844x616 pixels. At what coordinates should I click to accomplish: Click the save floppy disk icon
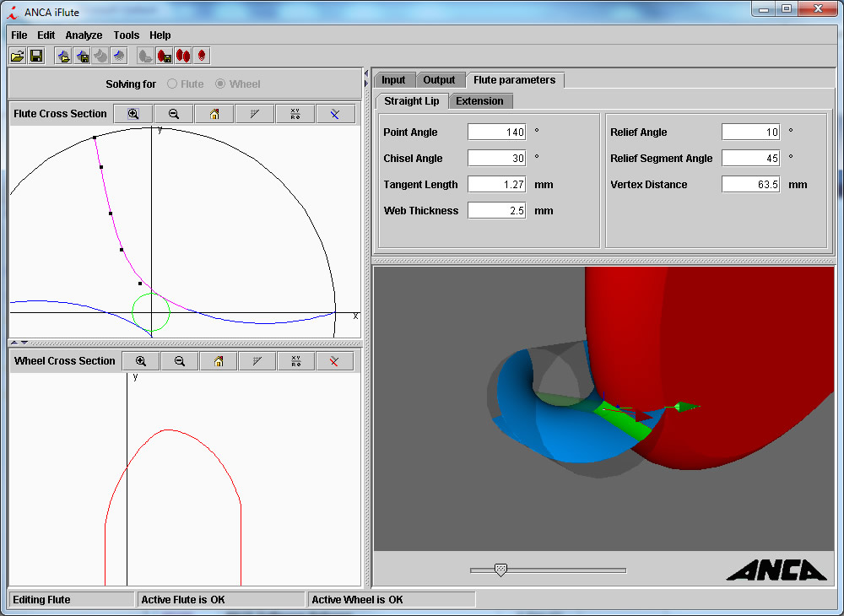[36, 56]
